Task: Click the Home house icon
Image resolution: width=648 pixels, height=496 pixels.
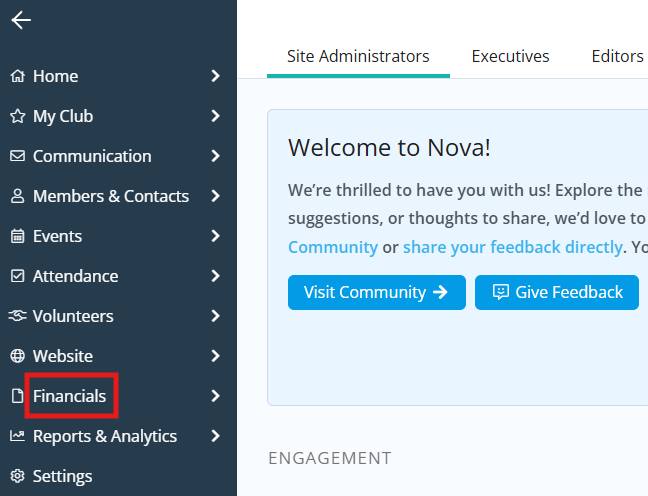Action: [17, 76]
